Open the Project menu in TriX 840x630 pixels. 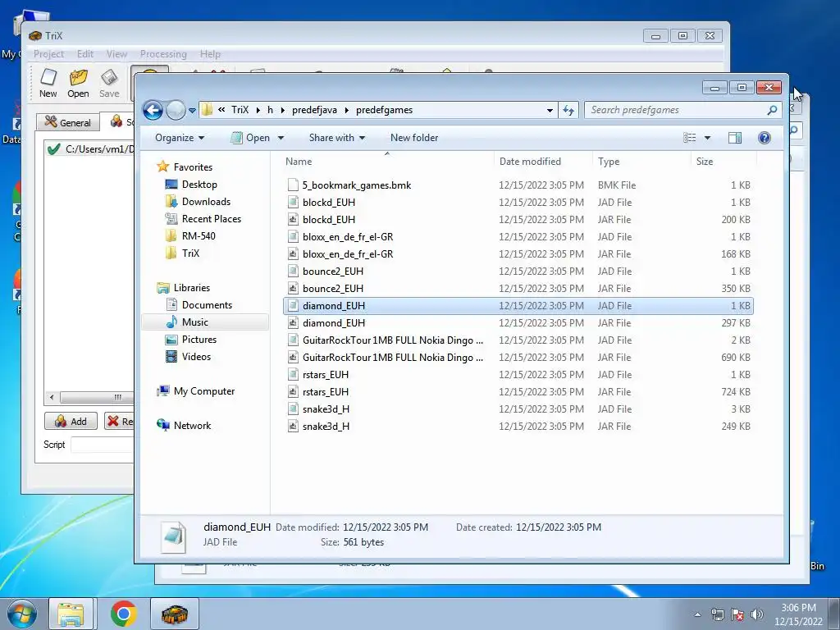tap(48, 54)
